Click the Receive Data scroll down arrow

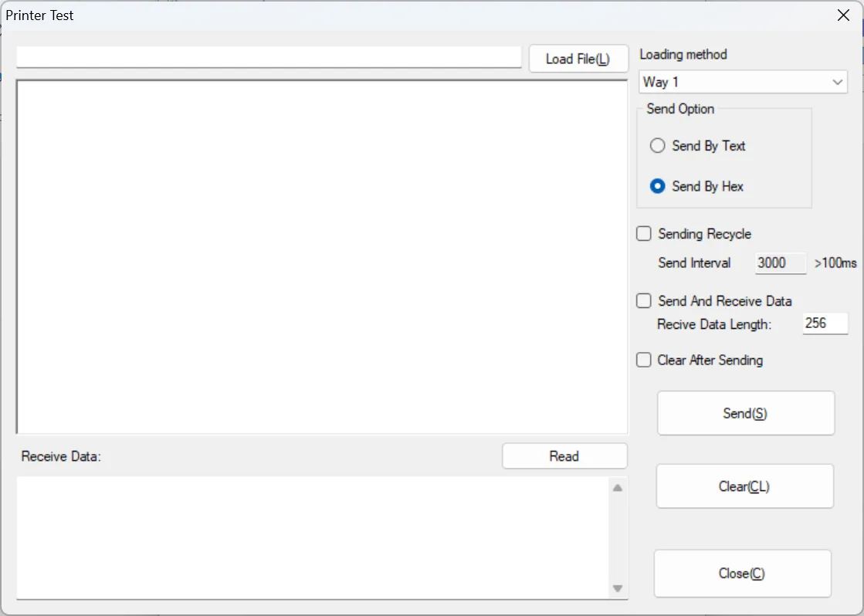[x=618, y=589]
